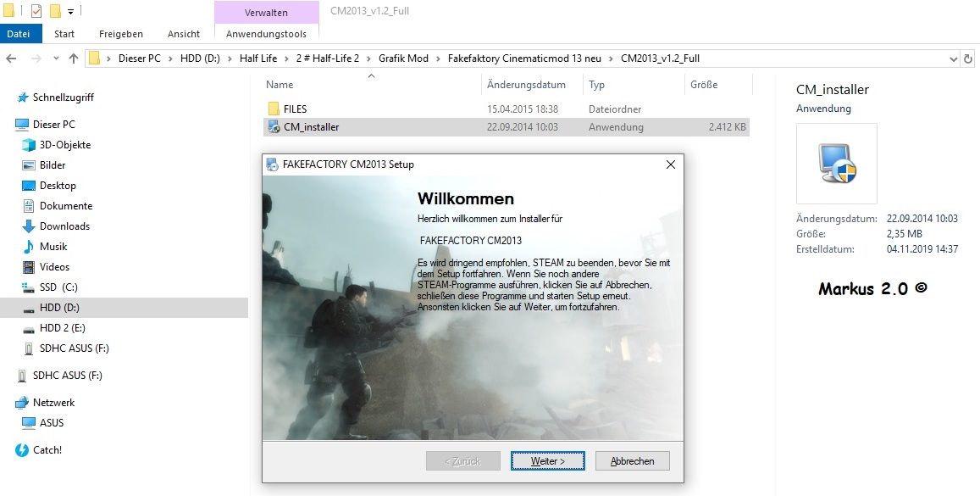Viewport: 980px width, 496px height.
Task: Open SSD (C:) drive in sidebar
Action: point(58,287)
